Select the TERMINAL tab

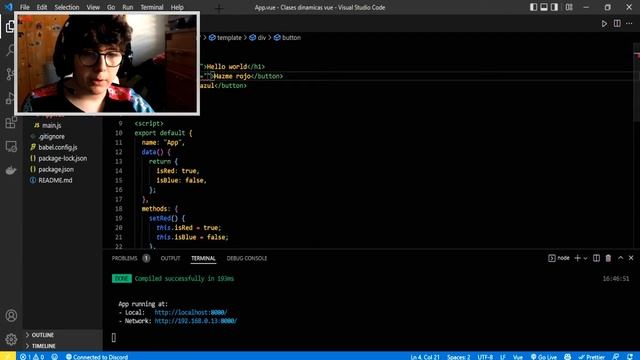[x=203, y=258]
